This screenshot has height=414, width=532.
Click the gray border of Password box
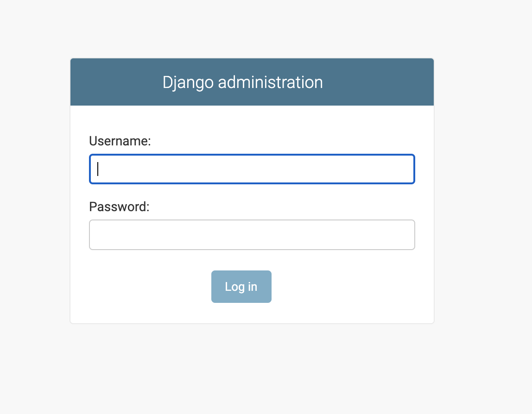[x=252, y=220]
